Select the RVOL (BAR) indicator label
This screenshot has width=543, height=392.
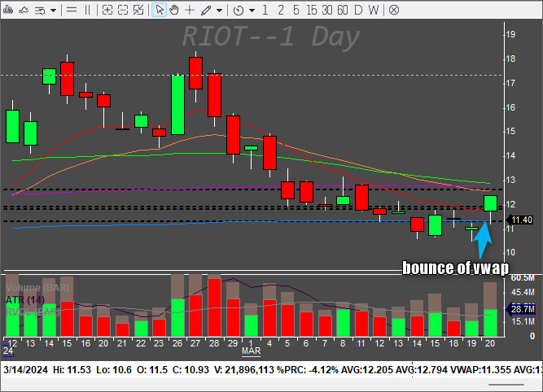click(x=33, y=312)
